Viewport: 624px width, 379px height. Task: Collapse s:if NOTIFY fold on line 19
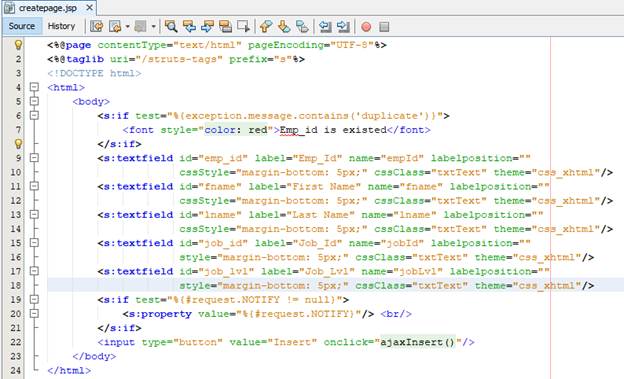(34, 299)
